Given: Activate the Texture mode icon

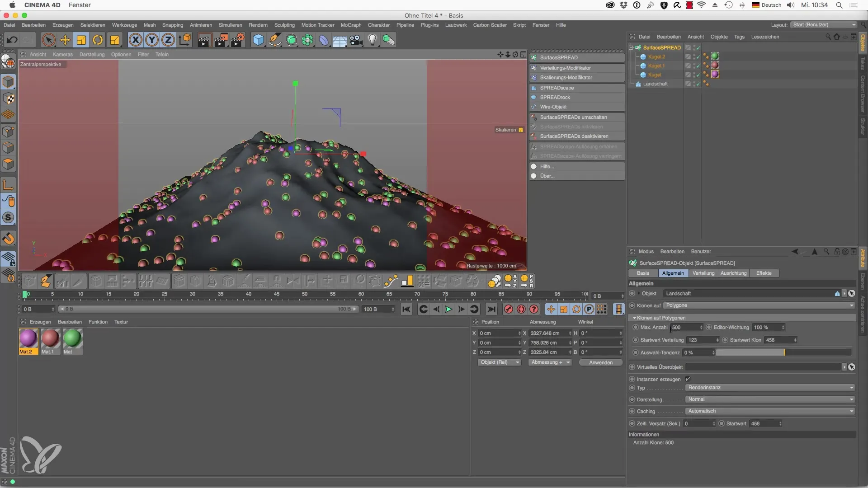Looking at the screenshot, I should point(8,99).
